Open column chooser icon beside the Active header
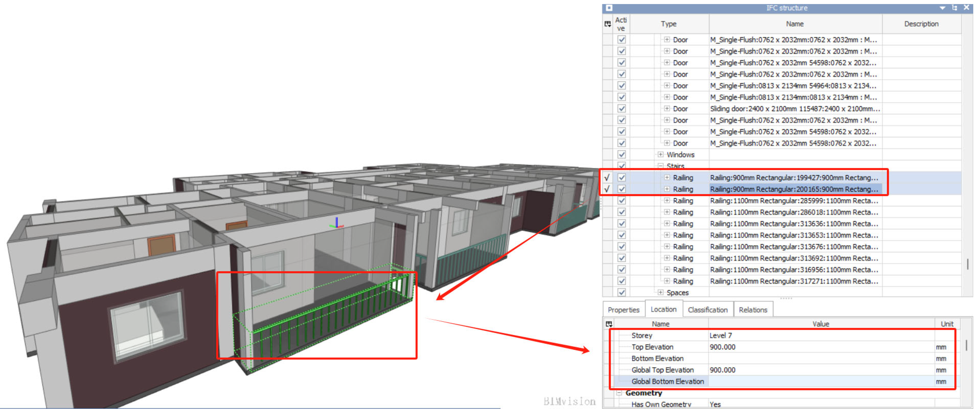 click(x=608, y=24)
